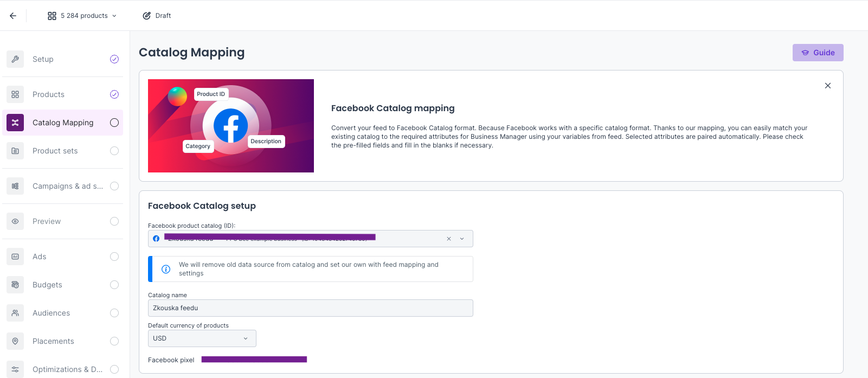Viewport: 868px width, 378px height.
Task: Click the Catalog name input field
Action: point(310,308)
